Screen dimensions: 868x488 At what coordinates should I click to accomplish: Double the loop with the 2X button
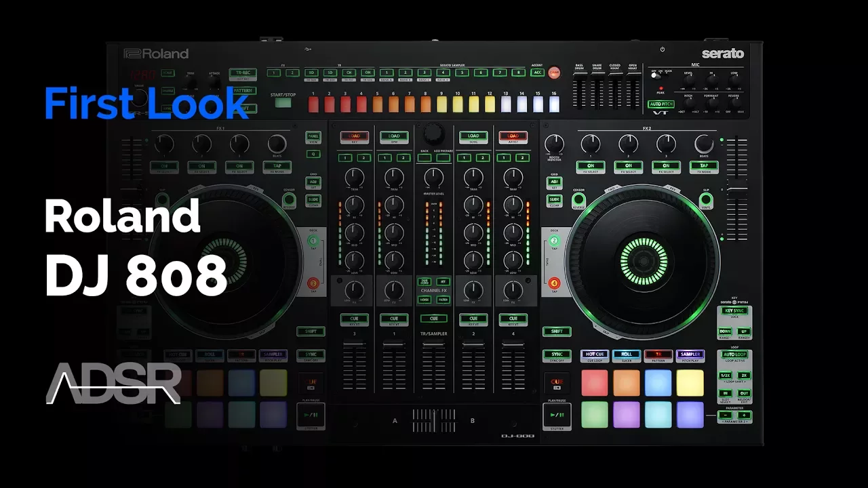point(744,375)
